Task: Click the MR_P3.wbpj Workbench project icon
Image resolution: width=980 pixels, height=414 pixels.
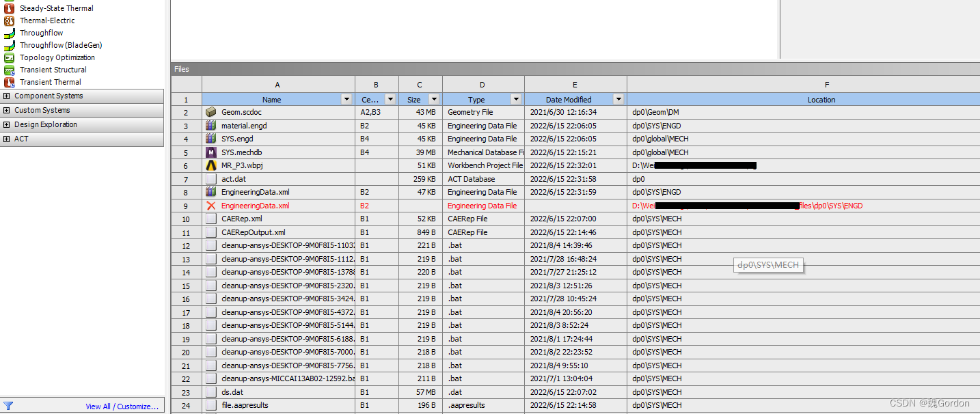Action: click(211, 165)
